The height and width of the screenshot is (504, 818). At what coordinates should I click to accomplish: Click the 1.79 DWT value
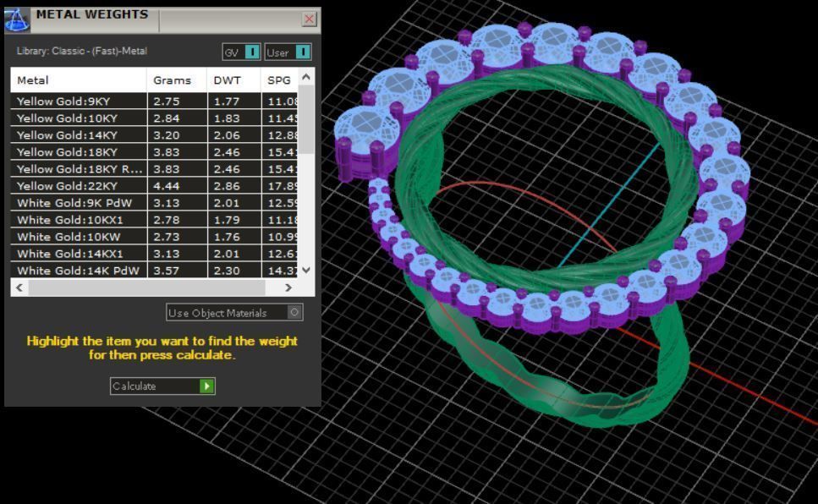[x=227, y=220]
